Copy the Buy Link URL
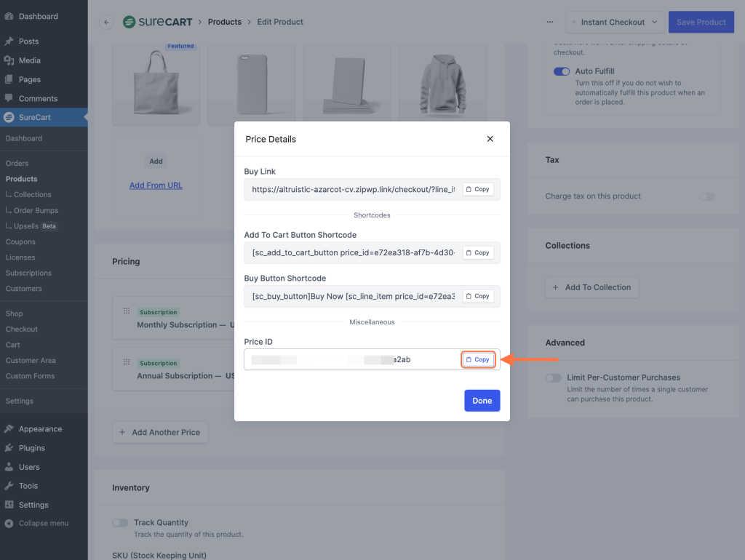Viewport: 745px width, 560px height. tap(478, 189)
